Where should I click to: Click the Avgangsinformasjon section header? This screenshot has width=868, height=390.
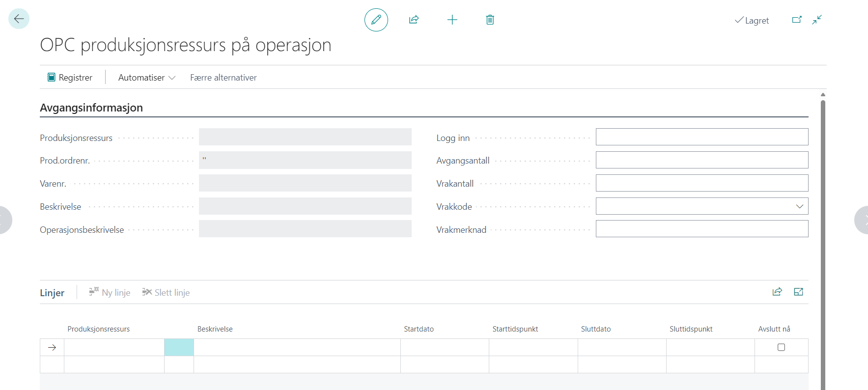(91, 108)
